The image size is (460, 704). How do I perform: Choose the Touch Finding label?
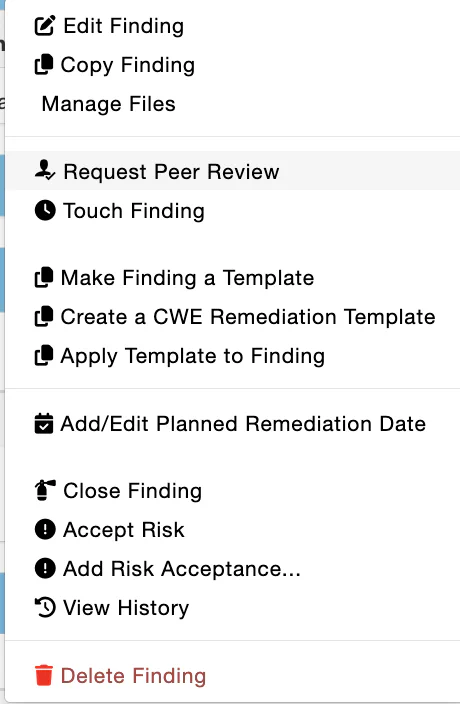coord(134,211)
